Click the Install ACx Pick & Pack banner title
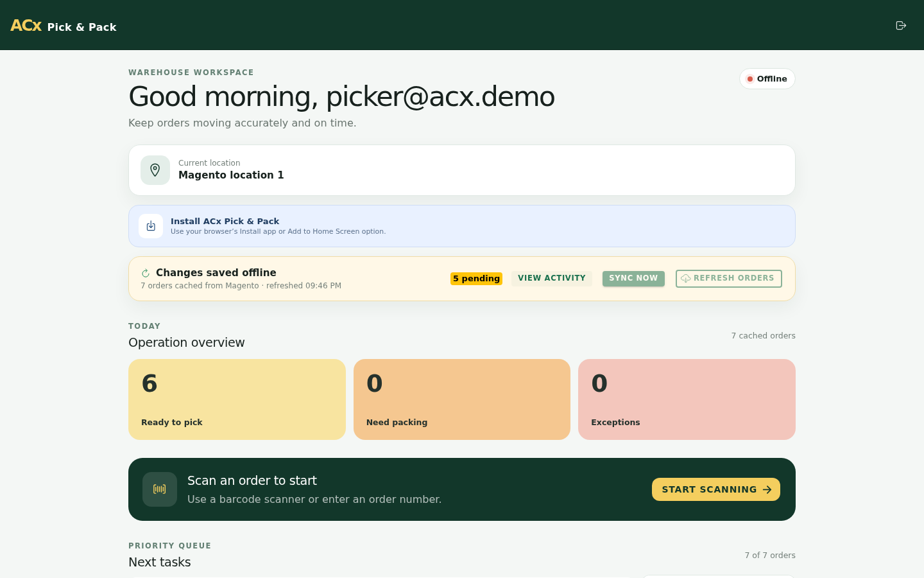 pyautogui.click(x=225, y=222)
